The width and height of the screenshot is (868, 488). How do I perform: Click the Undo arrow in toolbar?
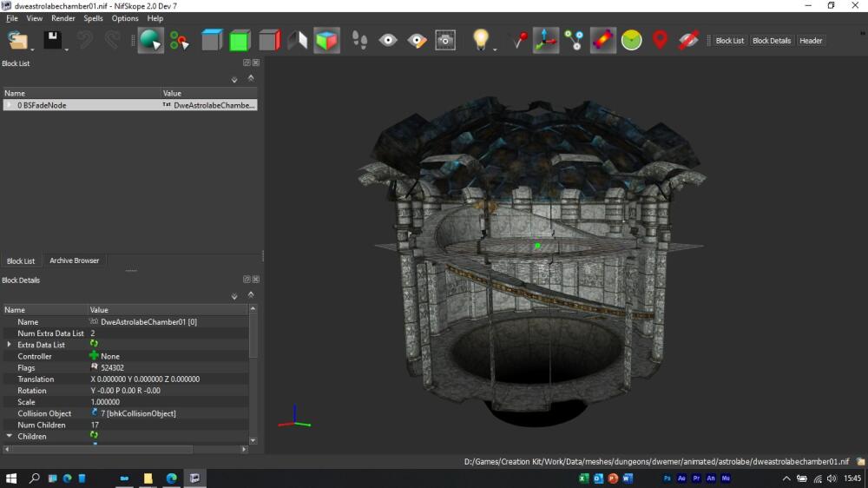click(x=84, y=40)
